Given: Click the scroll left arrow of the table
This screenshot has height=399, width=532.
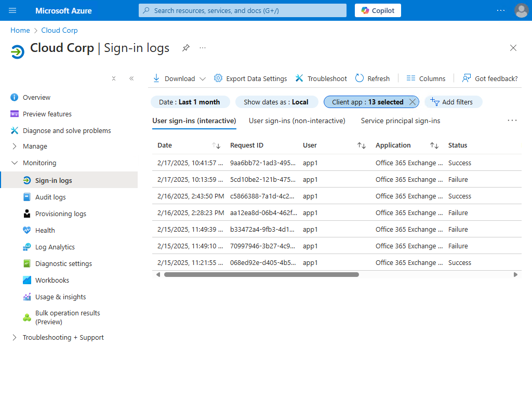Looking at the screenshot, I should click(158, 274).
